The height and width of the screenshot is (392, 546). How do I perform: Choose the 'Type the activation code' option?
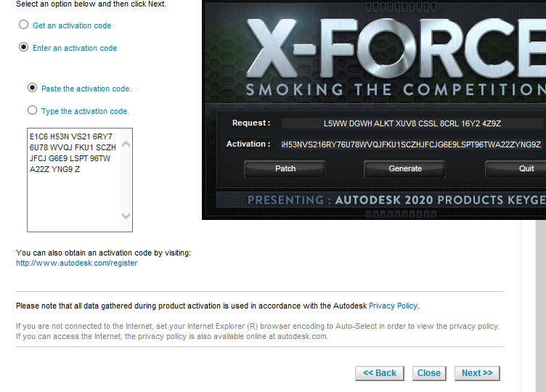[x=32, y=110]
